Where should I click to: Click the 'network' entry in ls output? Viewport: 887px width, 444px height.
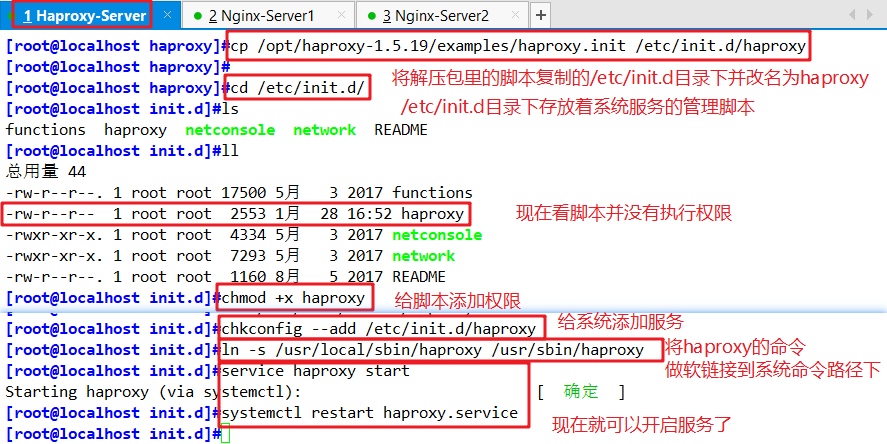pos(325,130)
